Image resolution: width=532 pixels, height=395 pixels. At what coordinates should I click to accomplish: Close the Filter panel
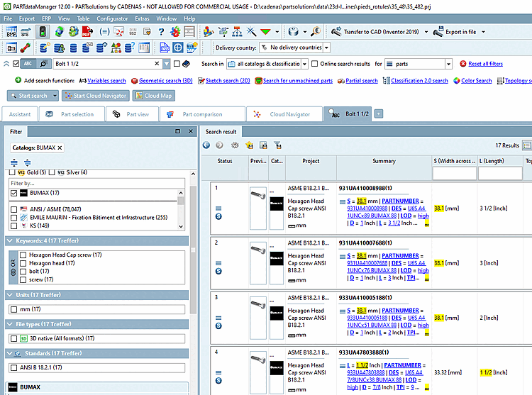(x=191, y=131)
